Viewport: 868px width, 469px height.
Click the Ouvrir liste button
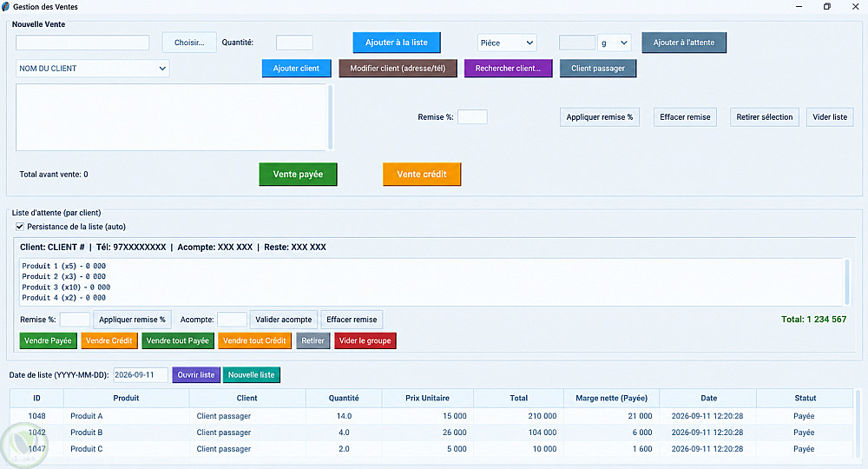click(196, 375)
